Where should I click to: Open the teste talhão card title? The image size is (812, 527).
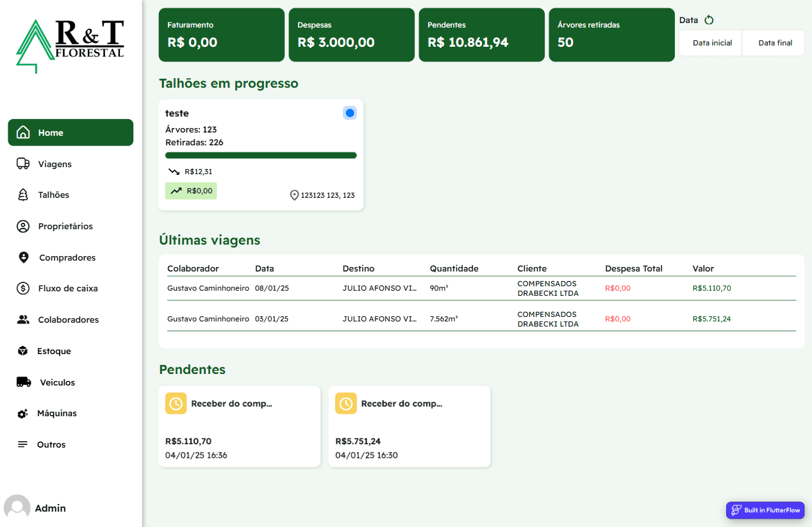click(177, 113)
